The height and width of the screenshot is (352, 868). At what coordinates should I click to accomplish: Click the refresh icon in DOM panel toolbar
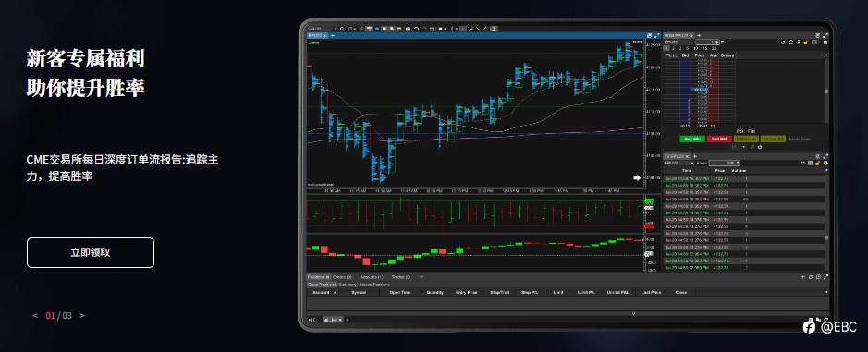(x=791, y=42)
